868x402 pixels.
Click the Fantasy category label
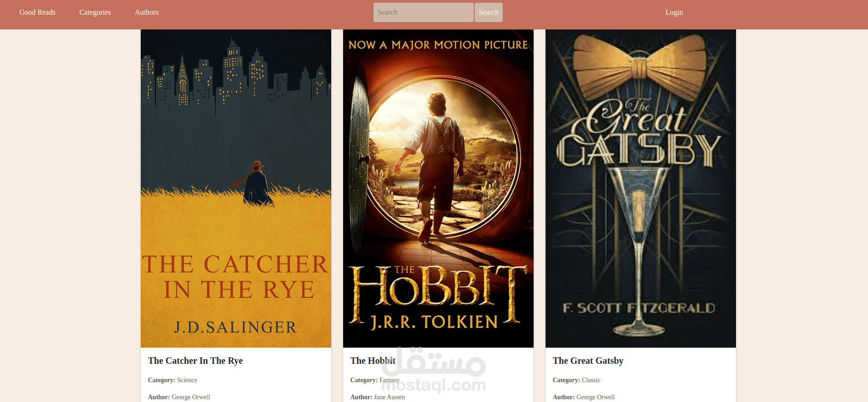click(389, 380)
